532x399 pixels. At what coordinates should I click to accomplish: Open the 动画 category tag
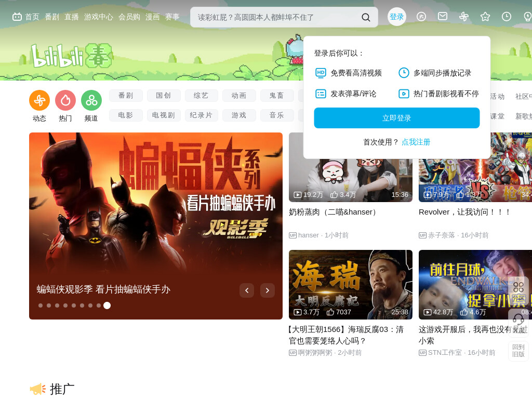[239, 96]
